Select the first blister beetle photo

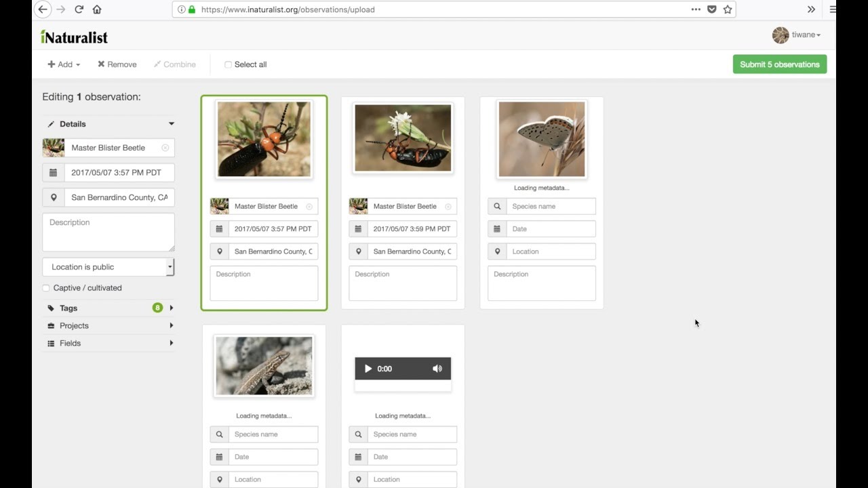[x=264, y=139]
